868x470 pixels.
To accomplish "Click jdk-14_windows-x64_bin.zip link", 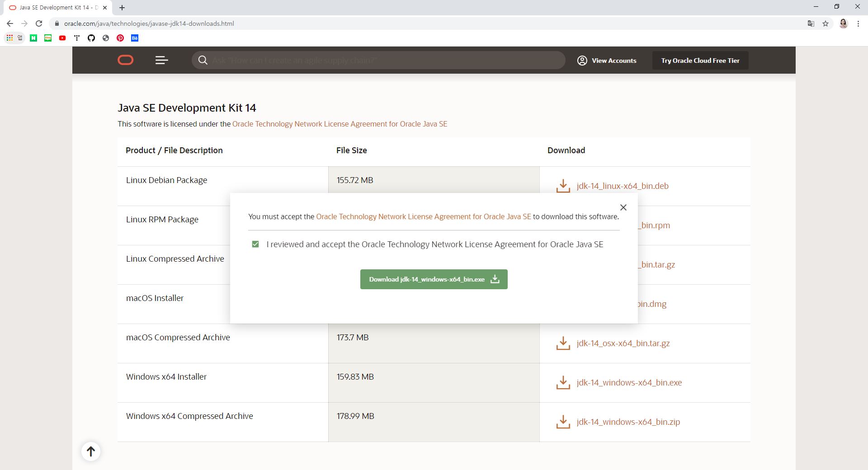I will point(628,422).
